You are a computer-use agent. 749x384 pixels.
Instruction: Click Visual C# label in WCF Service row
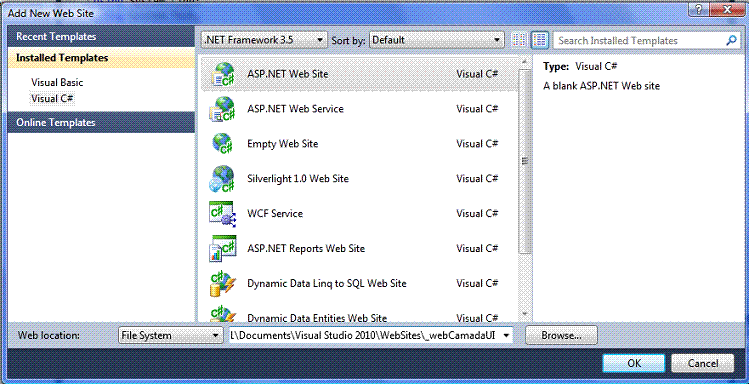[477, 213]
